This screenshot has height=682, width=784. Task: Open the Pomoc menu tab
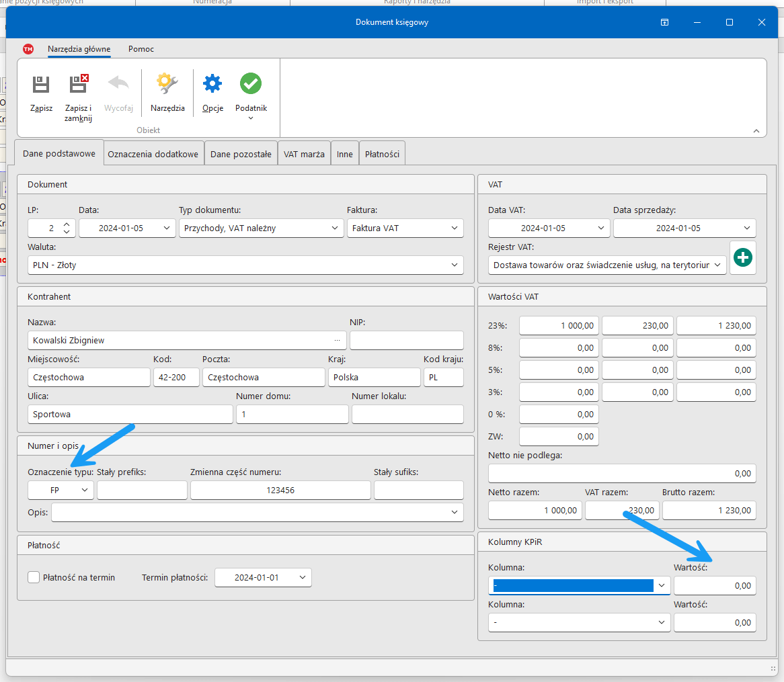coord(141,49)
